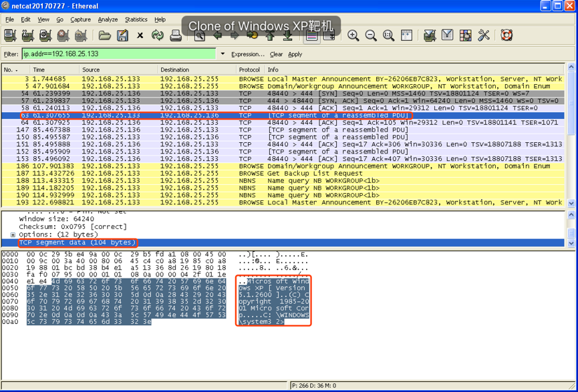Open preferences tools icon
The image size is (578, 392).
coord(483,35)
